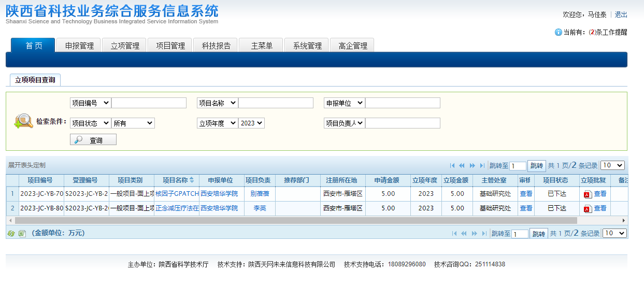The height and width of the screenshot is (285, 644).
Task: Expand 展开表头定制 header customization
Action: pos(27,165)
